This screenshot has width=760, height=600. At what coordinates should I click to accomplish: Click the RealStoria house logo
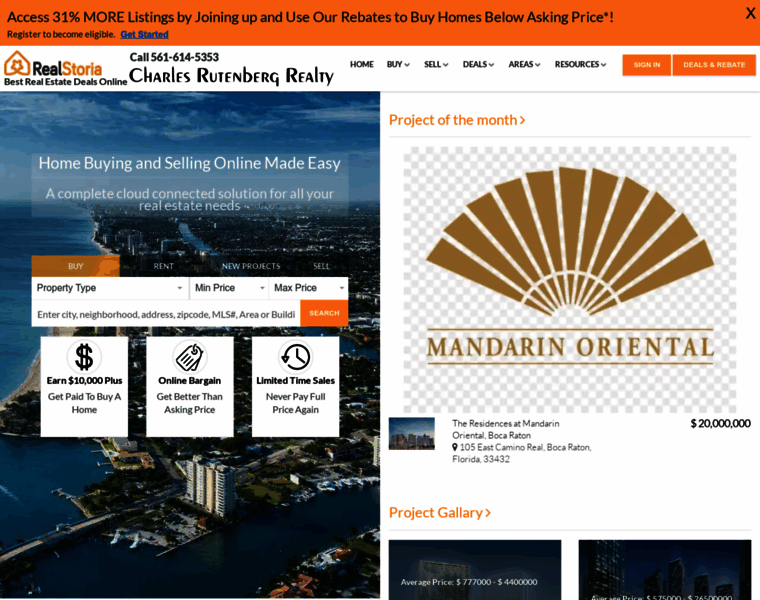(x=17, y=63)
